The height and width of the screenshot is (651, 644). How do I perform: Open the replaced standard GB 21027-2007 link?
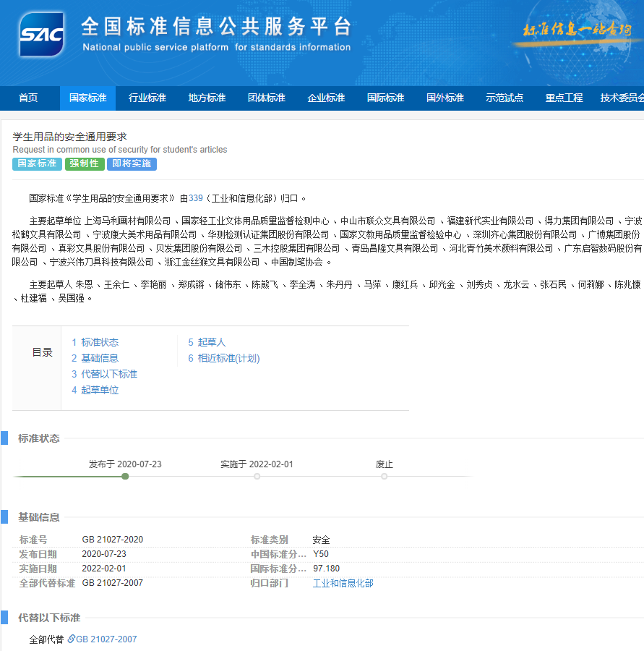(106, 639)
